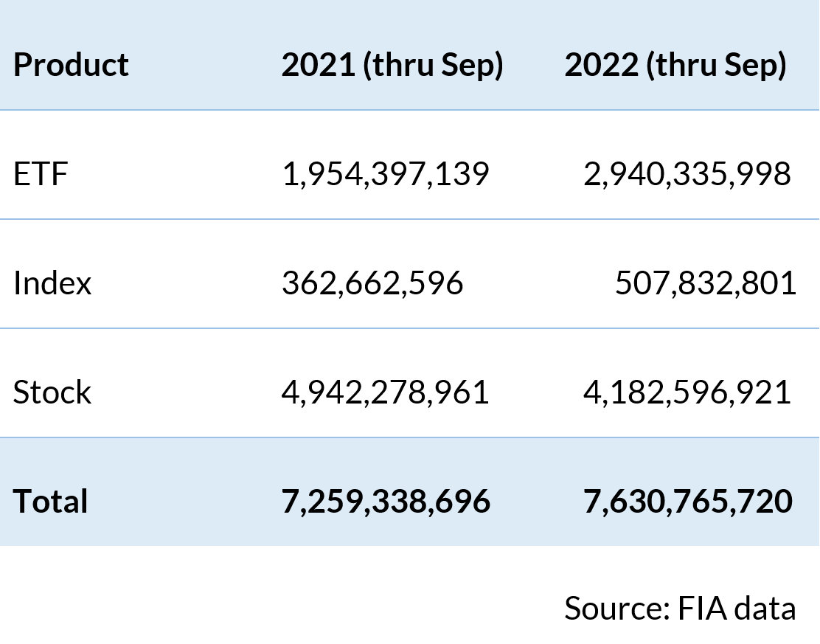Click the year 2021 in the header
Screen dimensions: 820x644
click(x=318, y=65)
